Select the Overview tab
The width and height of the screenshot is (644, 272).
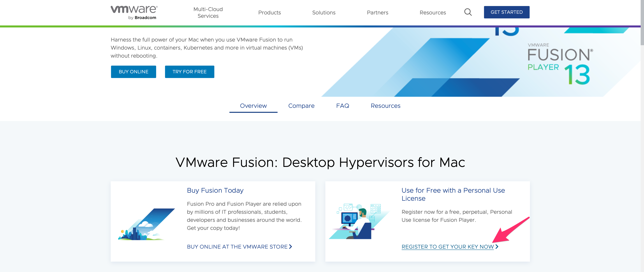(x=253, y=106)
